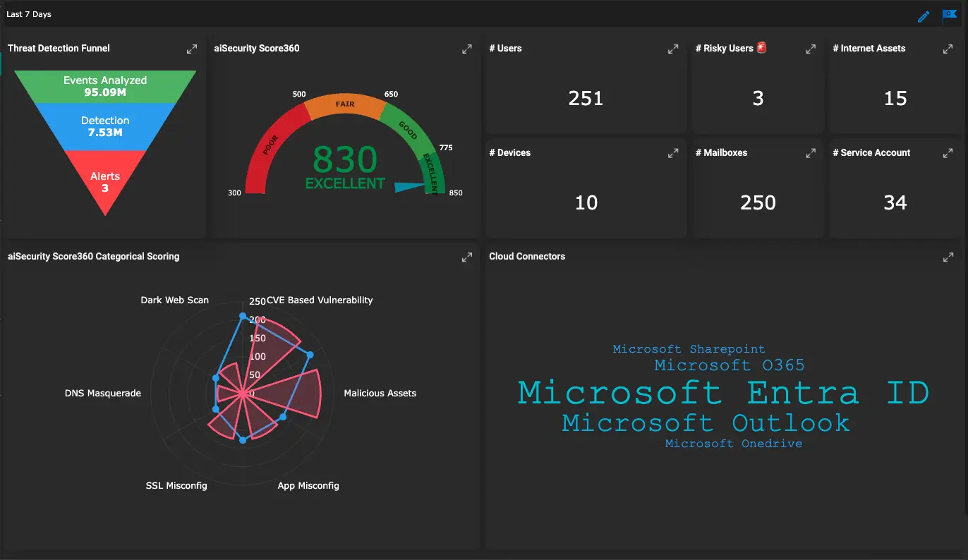
Task: Click the Detection funnel segment
Action: tap(105, 126)
